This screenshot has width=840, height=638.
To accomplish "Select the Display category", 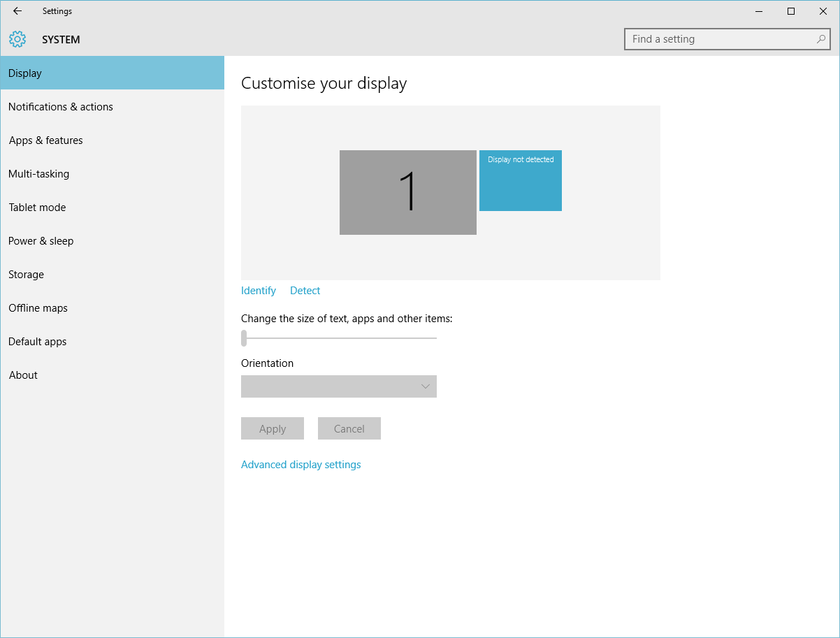I will (112, 73).
